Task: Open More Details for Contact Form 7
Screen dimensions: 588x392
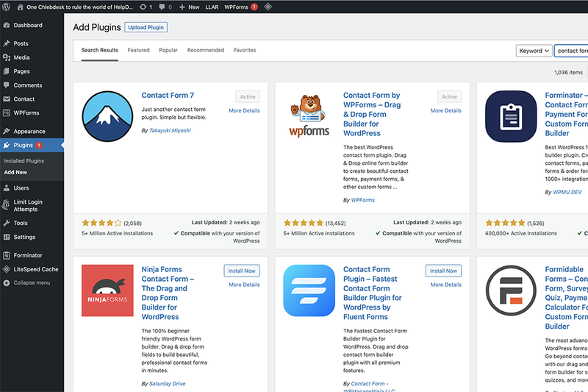Action: point(244,110)
